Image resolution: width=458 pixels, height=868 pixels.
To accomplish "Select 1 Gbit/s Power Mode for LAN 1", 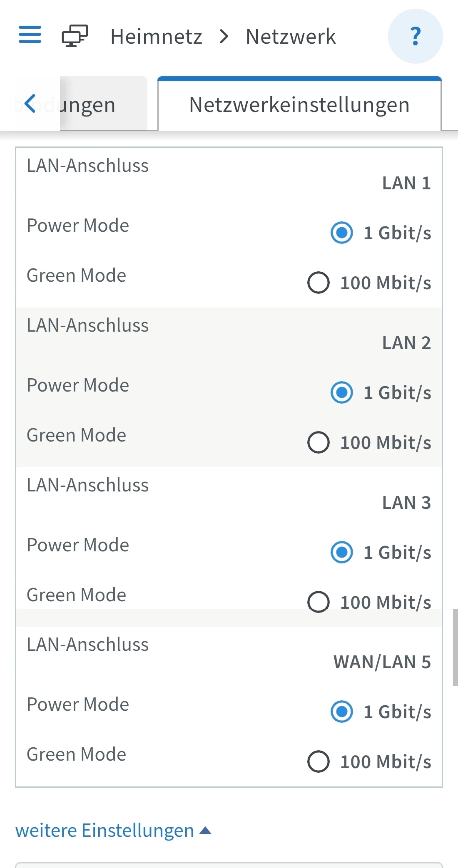I will pos(342,233).
